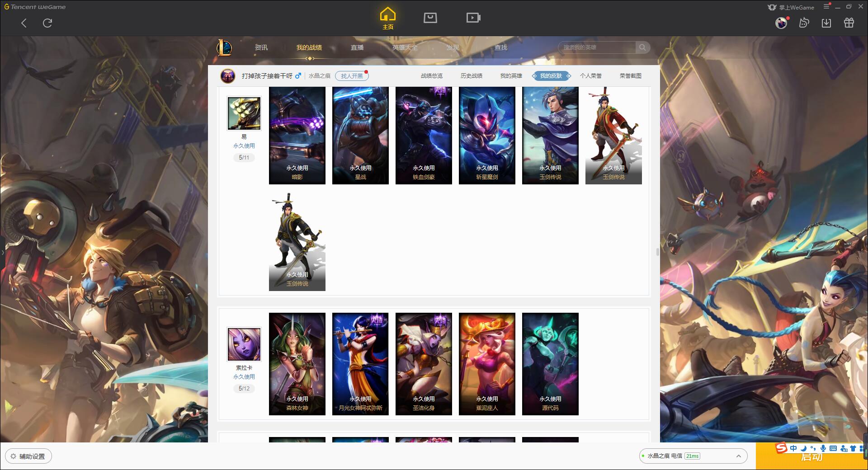Viewport: 868px width, 470px height.
Task: Open the 暗影 skin card
Action: (x=297, y=136)
